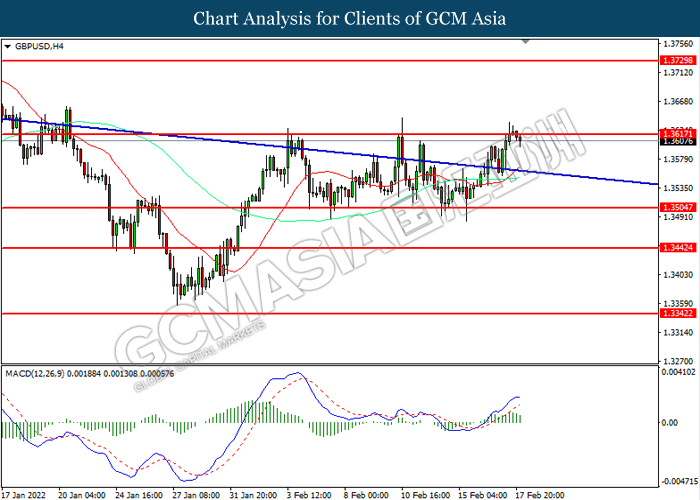Click the 17 Jan 2022 date label

tap(23, 495)
